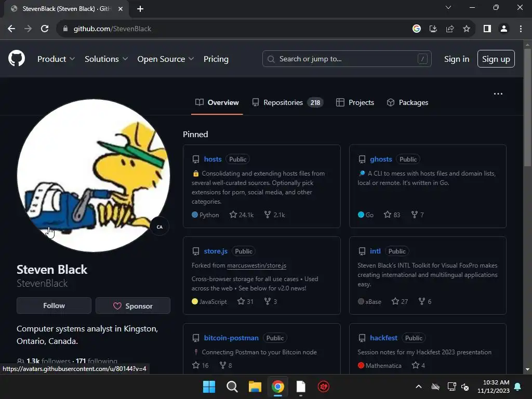The height and width of the screenshot is (399, 532).
Task: Open the store.js repository link
Action: coord(216,251)
